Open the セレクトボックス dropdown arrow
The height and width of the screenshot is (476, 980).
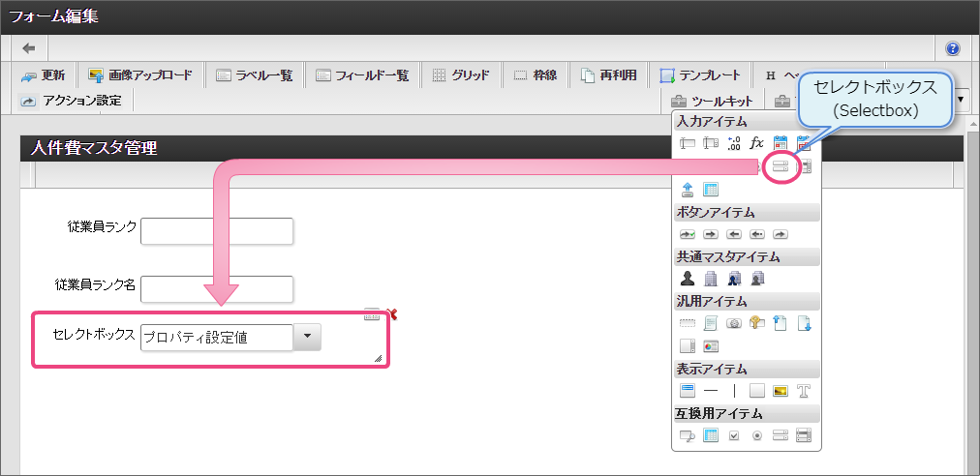pyautogui.click(x=307, y=337)
